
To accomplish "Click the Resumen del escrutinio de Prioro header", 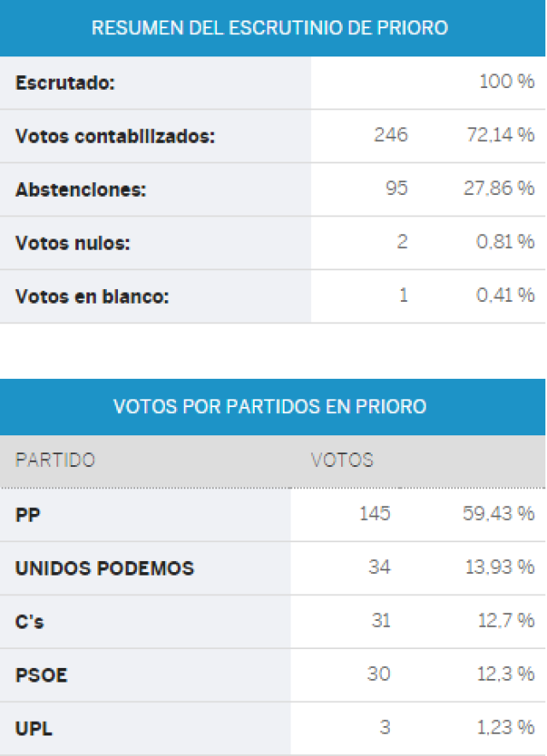I will click(270, 28).
